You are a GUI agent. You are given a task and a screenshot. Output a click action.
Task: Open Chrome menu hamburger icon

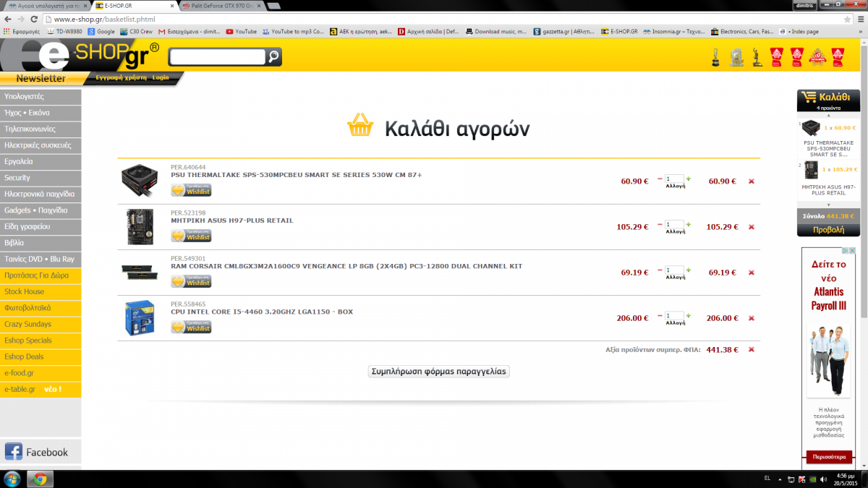tap(859, 19)
